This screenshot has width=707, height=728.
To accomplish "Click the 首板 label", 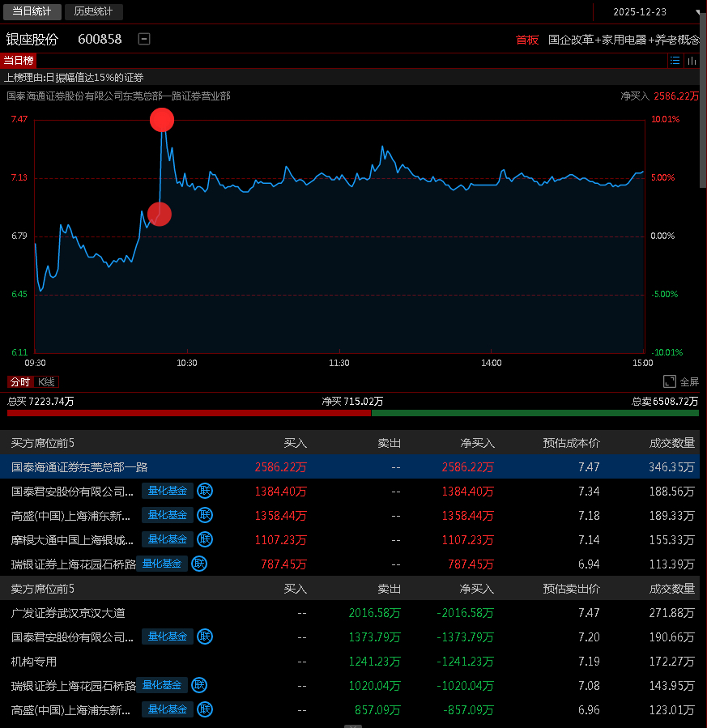I will click(527, 40).
